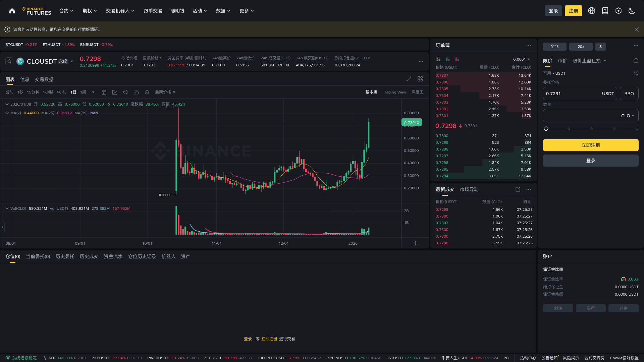The width and height of the screenshot is (644, 362).
Task: Set the order size slider handle
Action: coord(546,129)
